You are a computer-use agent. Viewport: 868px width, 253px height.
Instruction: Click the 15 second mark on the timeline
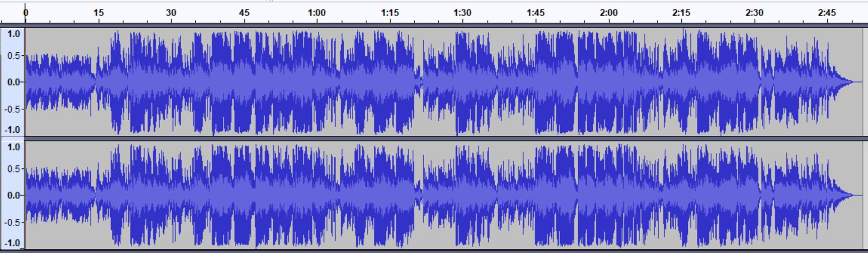(99, 13)
